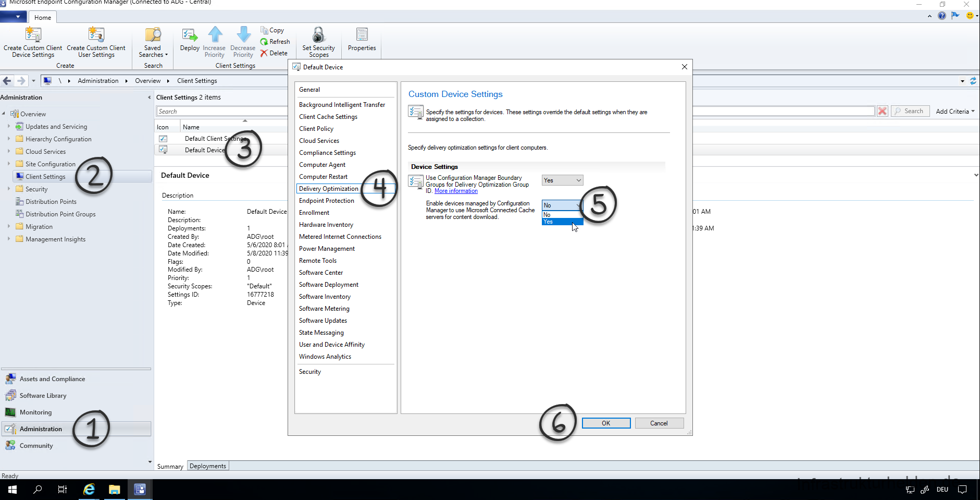The image size is (980, 500).
Task: Open notification center in system tray
Action: coord(962,489)
